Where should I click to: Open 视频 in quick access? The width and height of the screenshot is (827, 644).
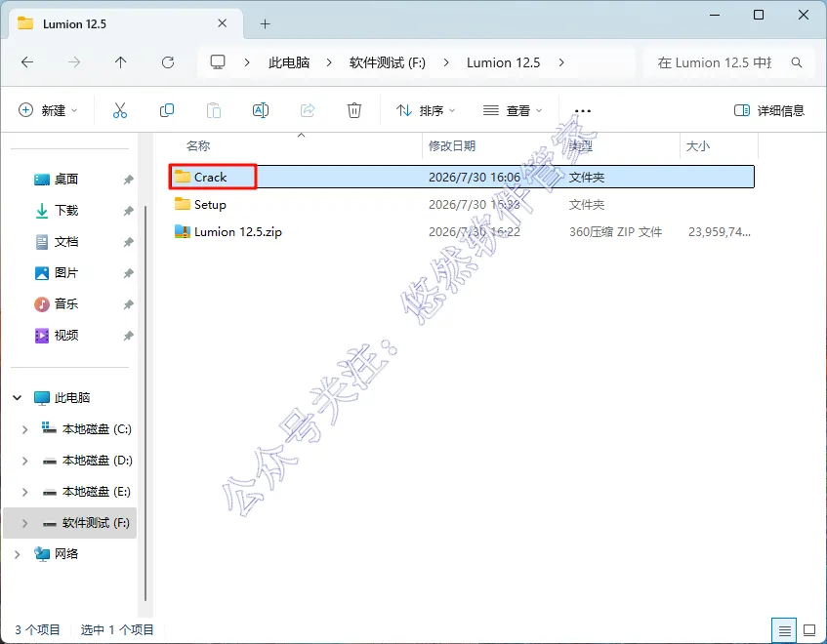click(x=66, y=335)
